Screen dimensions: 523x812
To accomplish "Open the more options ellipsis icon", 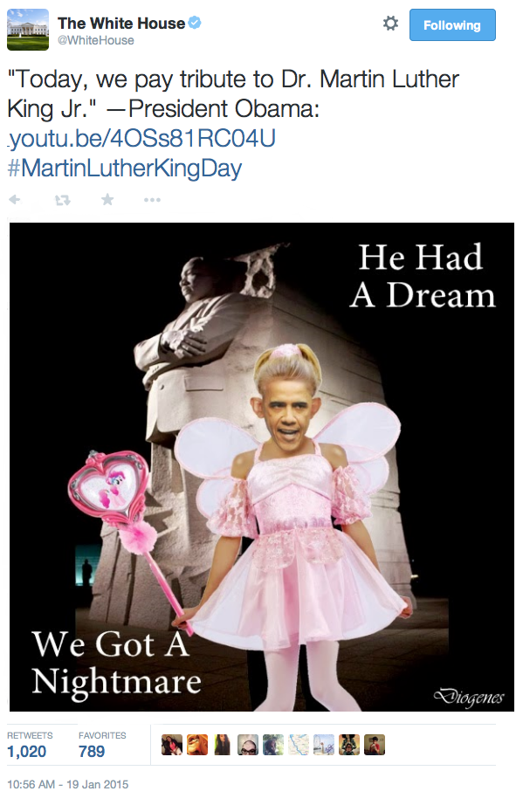I will 152,200.
